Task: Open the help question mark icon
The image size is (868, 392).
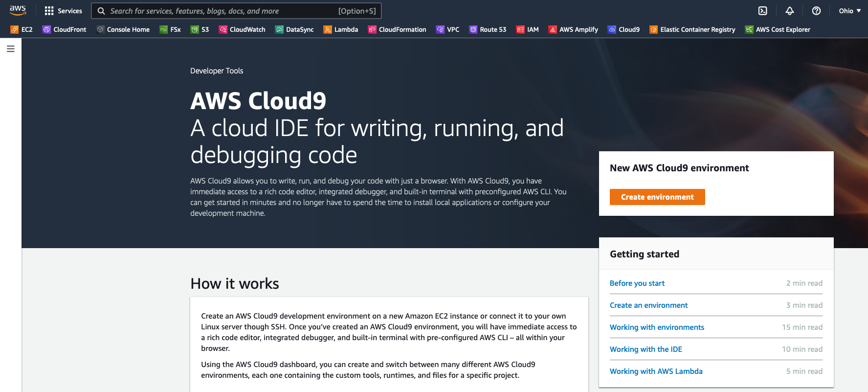Action: coord(816,11)
